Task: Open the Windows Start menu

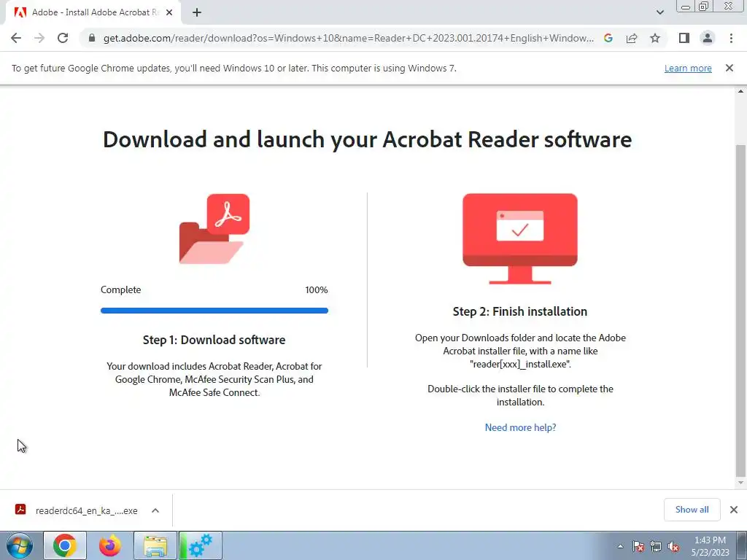Action: pos(20,545)
